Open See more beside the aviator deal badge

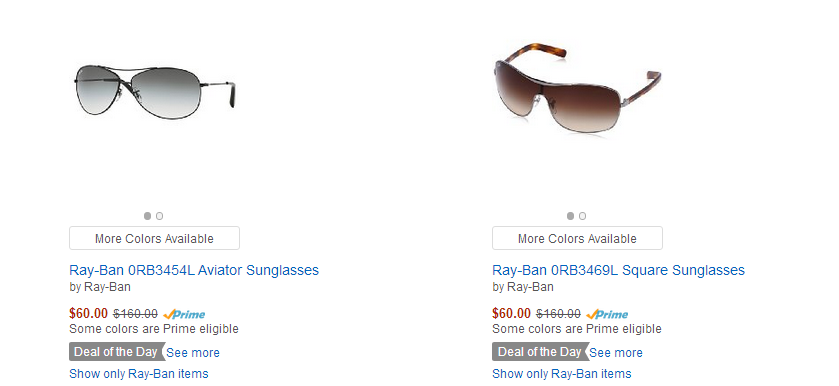click(193, 353)
